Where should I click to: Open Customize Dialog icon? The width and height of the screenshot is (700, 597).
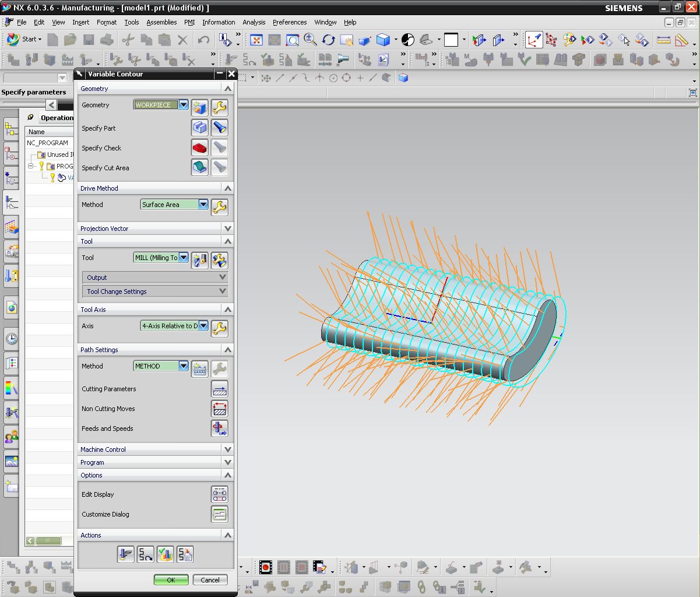(x=220, y=514)
